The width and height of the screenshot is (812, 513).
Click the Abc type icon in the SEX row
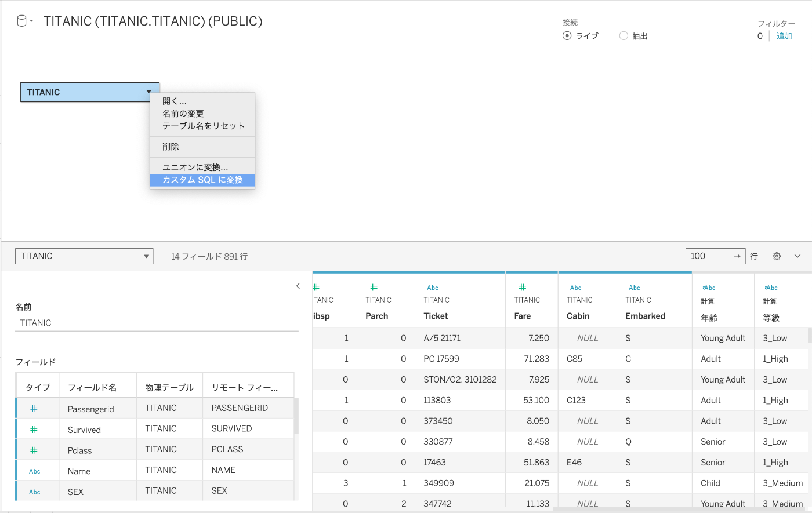pyautogui.click(x=35, y=492)
